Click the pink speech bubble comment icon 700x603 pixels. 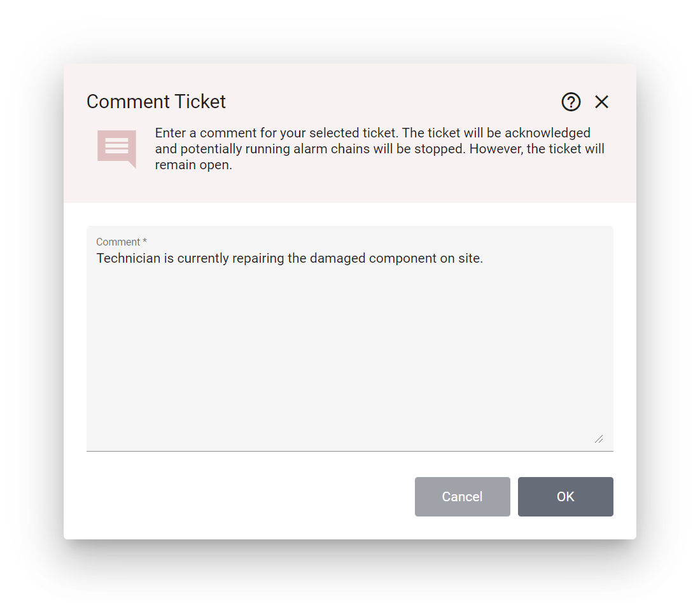(x=116, y=148)
